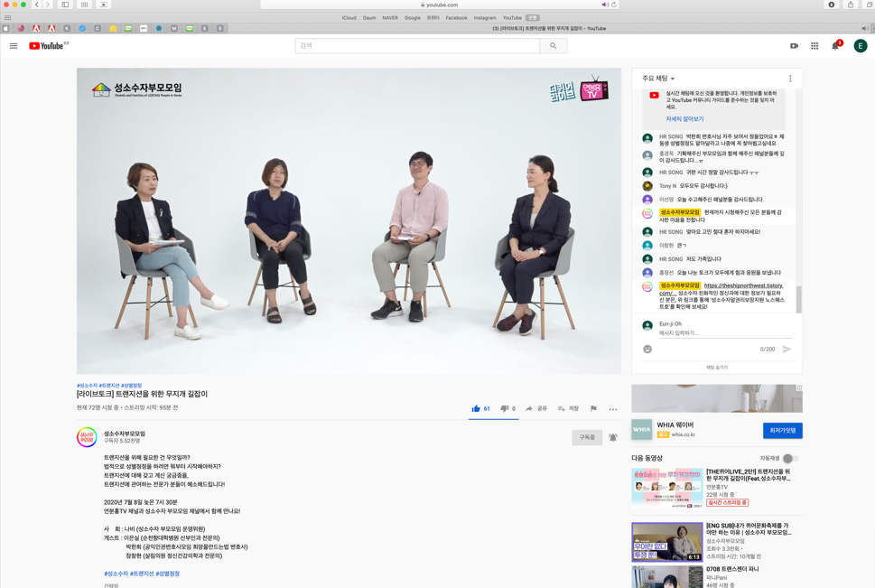This screenshot has height=588, width=875.
Task: Open the NAVER favorites bookmark
Action: tap(390, 18)
